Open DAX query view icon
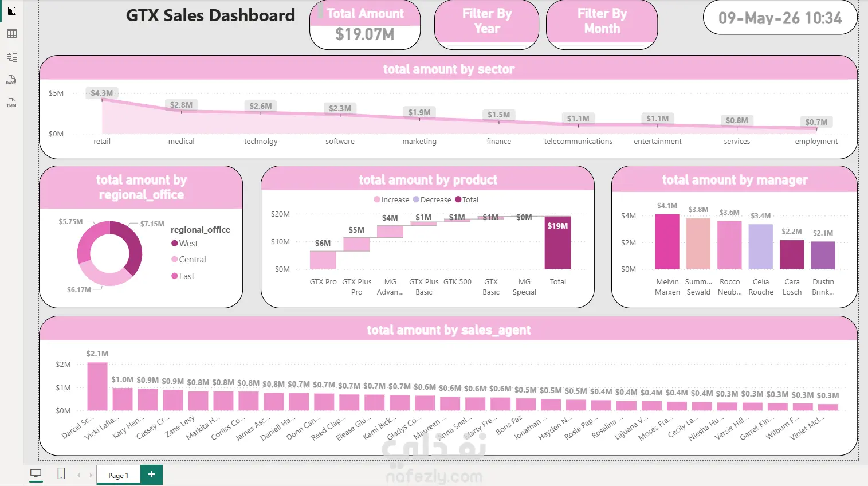The width and height of the screenshot is (868, 486). coord(11,80)
